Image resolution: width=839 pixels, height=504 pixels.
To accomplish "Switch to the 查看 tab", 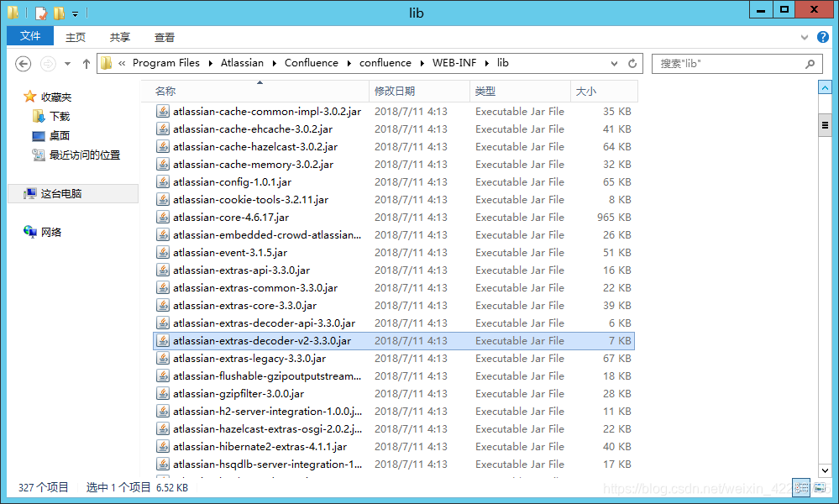I will [x=165, y=37].
